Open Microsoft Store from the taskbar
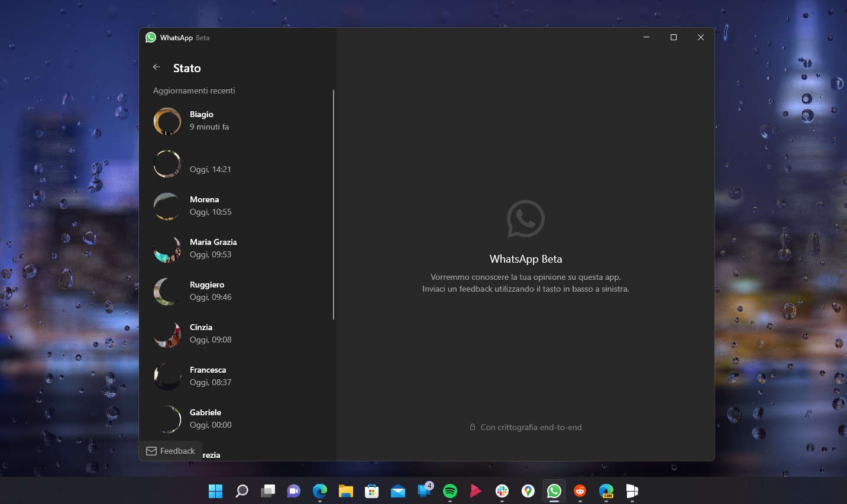 coord(372,491)
